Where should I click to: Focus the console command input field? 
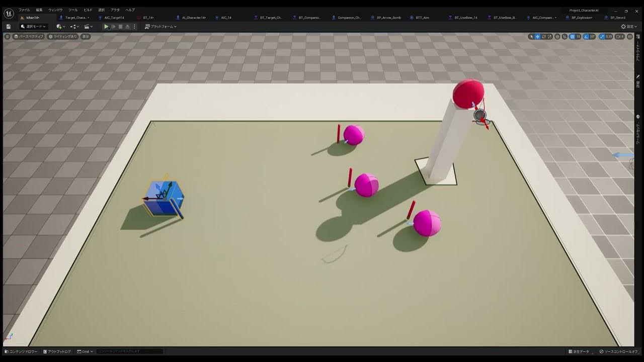[130, 351]
